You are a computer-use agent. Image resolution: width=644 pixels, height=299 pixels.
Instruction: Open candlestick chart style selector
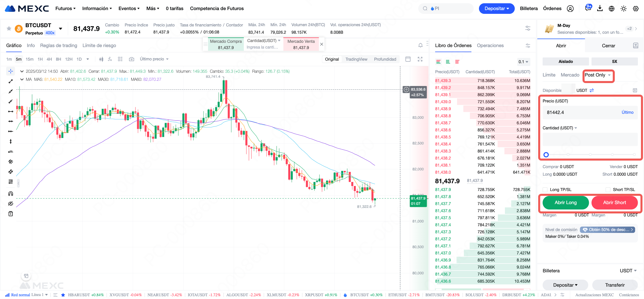tap(101, 59)
